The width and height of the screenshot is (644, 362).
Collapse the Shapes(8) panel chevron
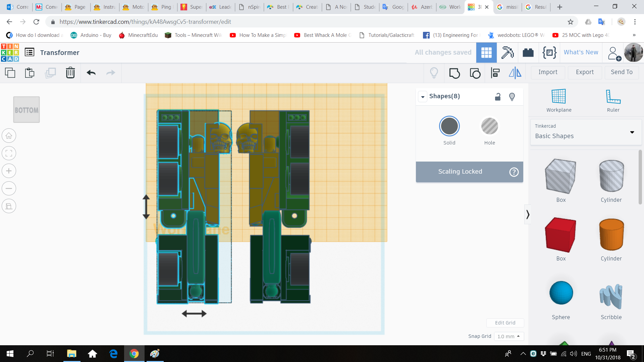pos(423,97)
